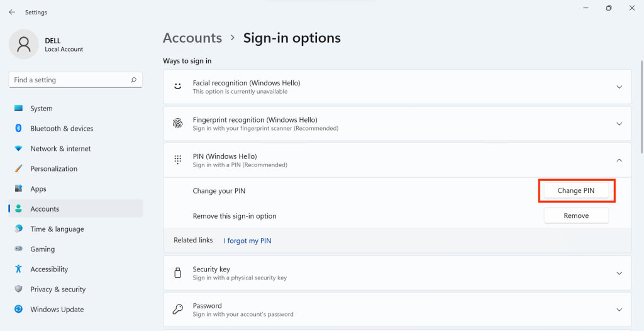Click the Gaming controller icon
This screenshot has height=331, width=644.
(18, 249)
